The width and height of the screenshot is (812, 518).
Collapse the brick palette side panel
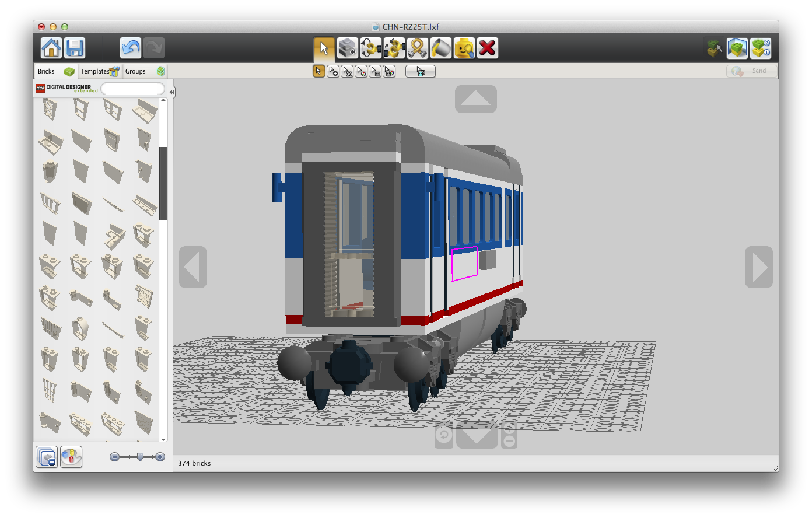pyautogui.click(x=171, y=92)
